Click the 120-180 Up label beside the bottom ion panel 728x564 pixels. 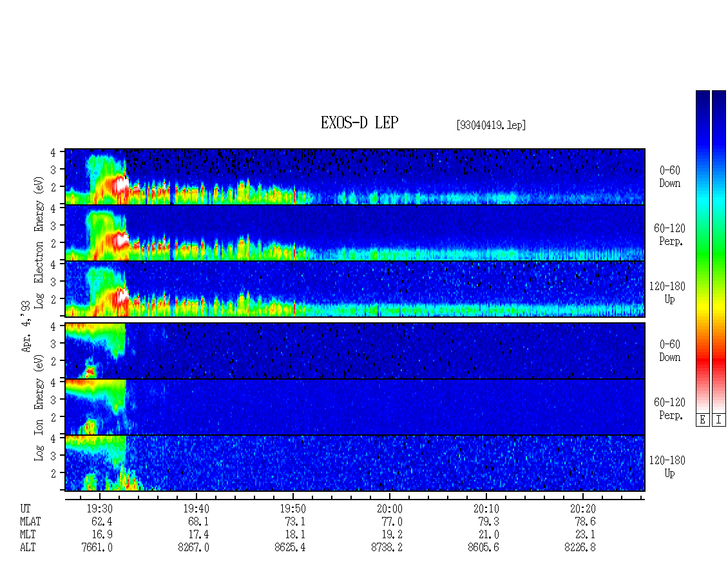click(667, 467)
